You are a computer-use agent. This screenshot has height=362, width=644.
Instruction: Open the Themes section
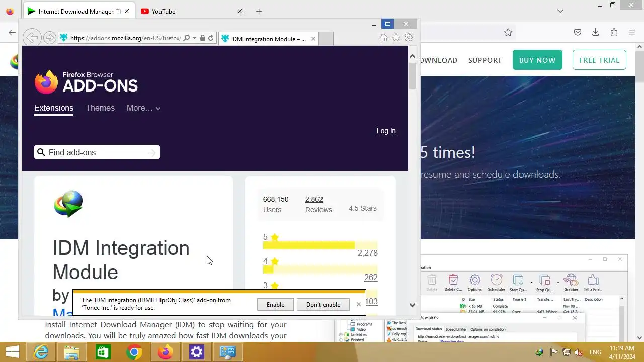click(100, 108)
